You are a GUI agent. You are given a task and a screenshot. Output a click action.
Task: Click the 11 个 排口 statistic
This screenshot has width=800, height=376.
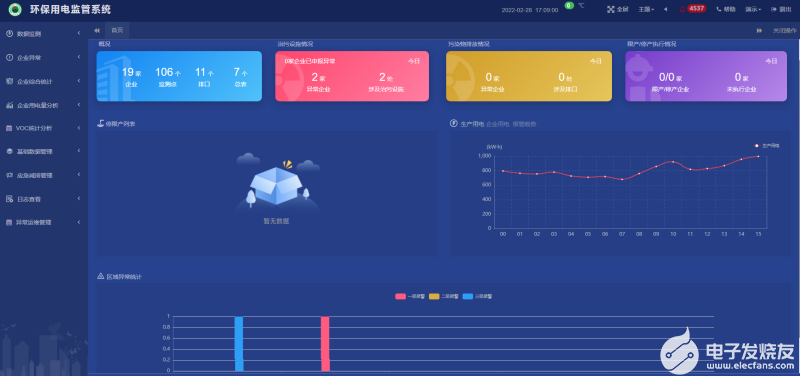tap(204, 78)
